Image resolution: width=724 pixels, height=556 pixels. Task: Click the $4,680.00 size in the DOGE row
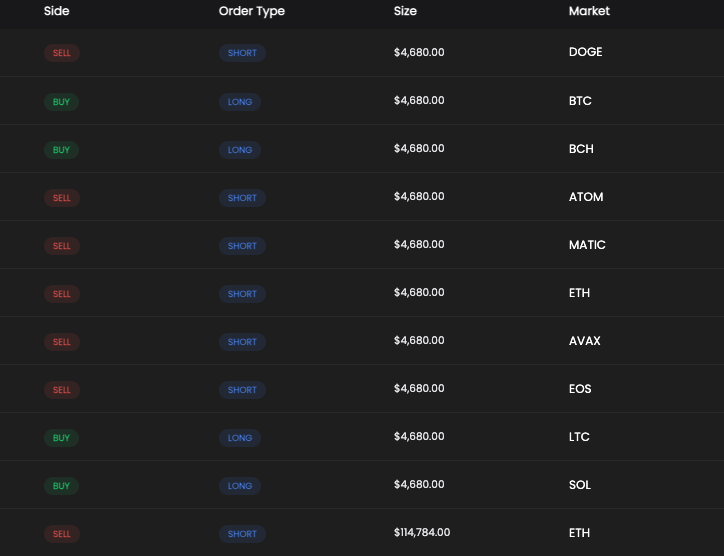click(x=419, y=52)
